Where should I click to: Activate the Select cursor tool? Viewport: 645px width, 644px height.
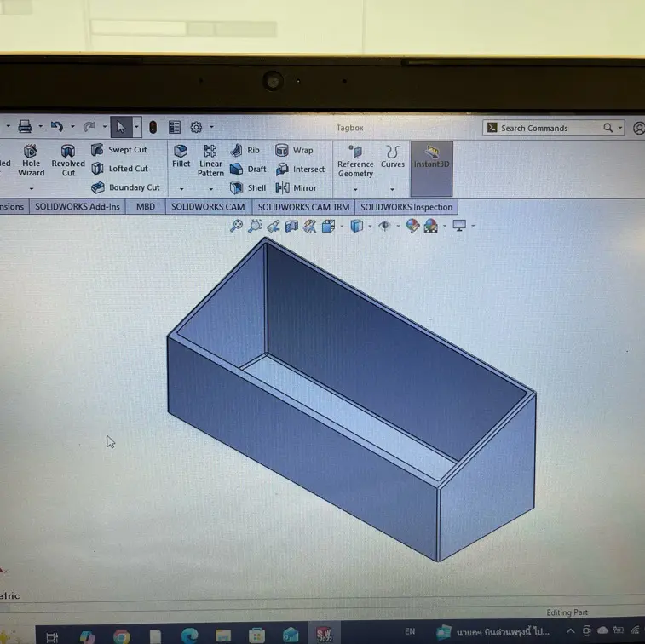point(120,127)
